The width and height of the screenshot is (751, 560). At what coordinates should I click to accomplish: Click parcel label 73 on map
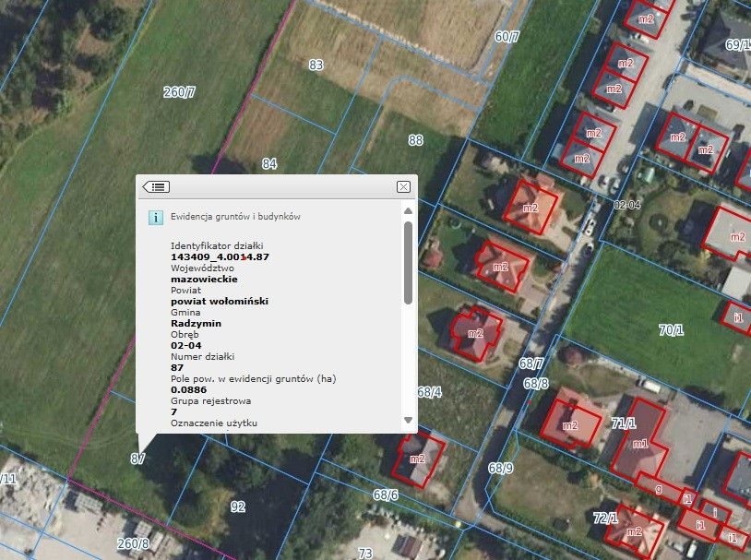tap(365, 554)
